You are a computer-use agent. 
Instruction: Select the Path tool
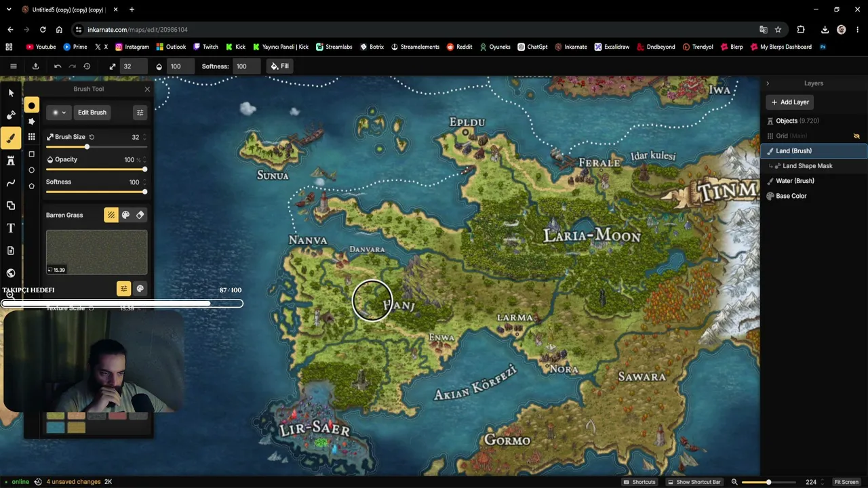11,183
